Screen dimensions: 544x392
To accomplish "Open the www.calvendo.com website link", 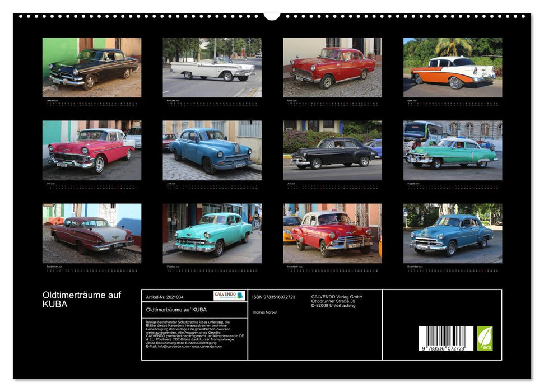I will pos(205,347).
